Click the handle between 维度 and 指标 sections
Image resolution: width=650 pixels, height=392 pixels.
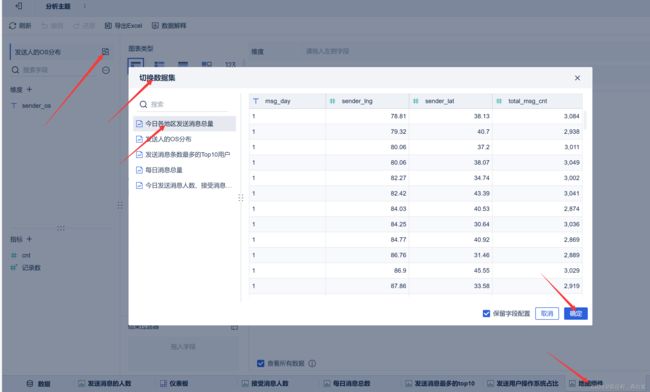click(61, 228)
